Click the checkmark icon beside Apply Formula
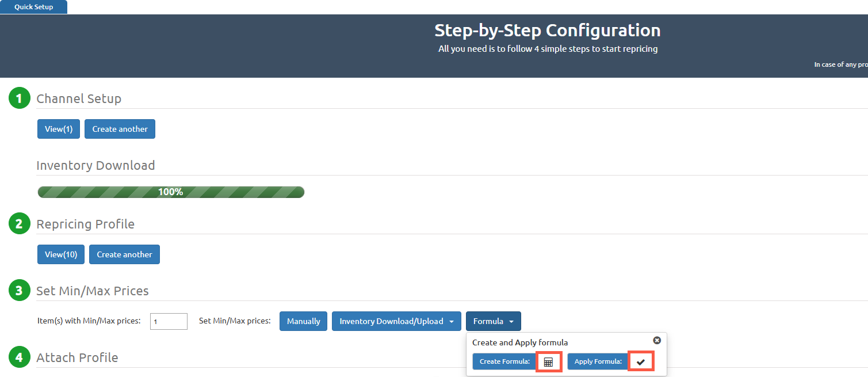The width and height of the screenshot is (868, 377). (640, 362)
